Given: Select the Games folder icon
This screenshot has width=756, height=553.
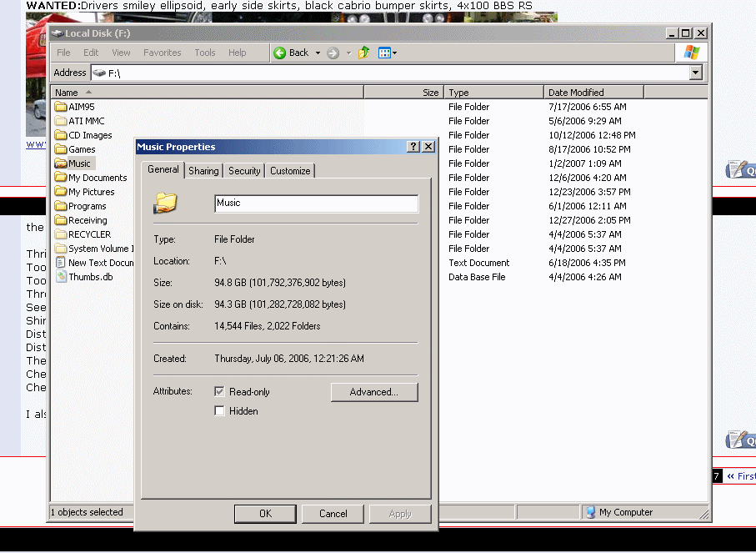Looking at the screenshot, I should click(61, 149).
